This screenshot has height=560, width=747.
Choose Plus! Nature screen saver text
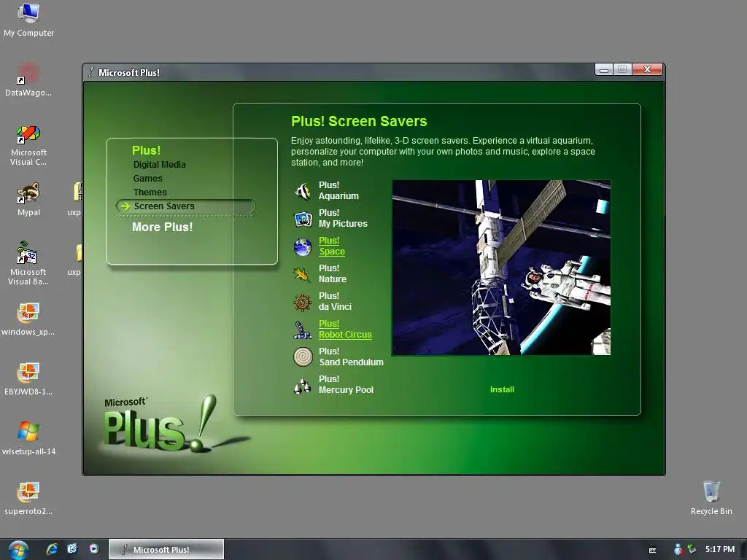click(333, 274)
